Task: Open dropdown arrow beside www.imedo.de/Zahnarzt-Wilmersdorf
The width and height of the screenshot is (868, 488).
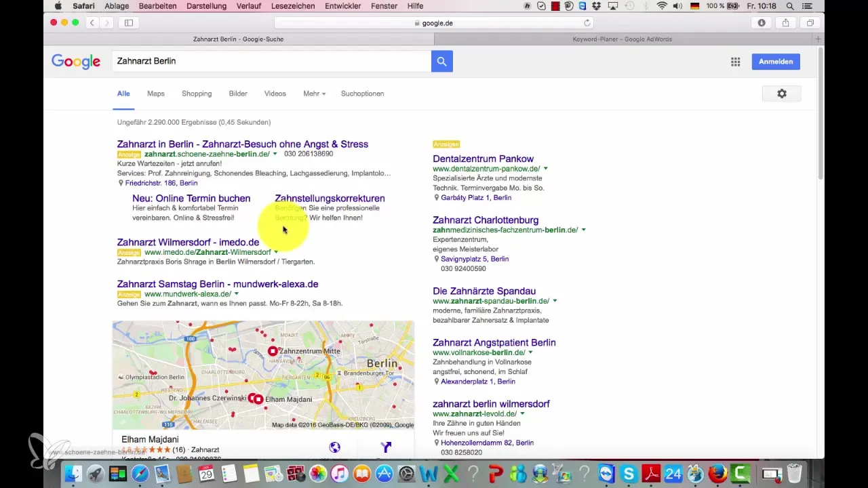Action: [x=276, y=253]
